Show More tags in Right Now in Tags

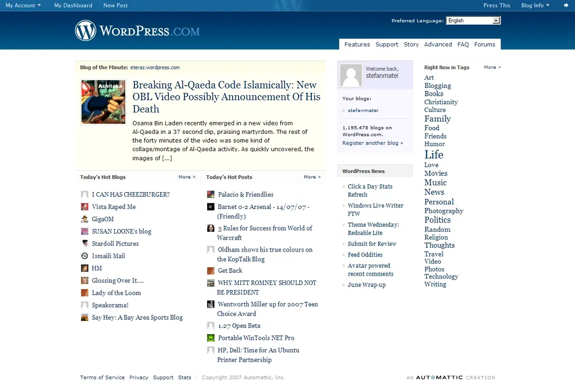[492, 67]
